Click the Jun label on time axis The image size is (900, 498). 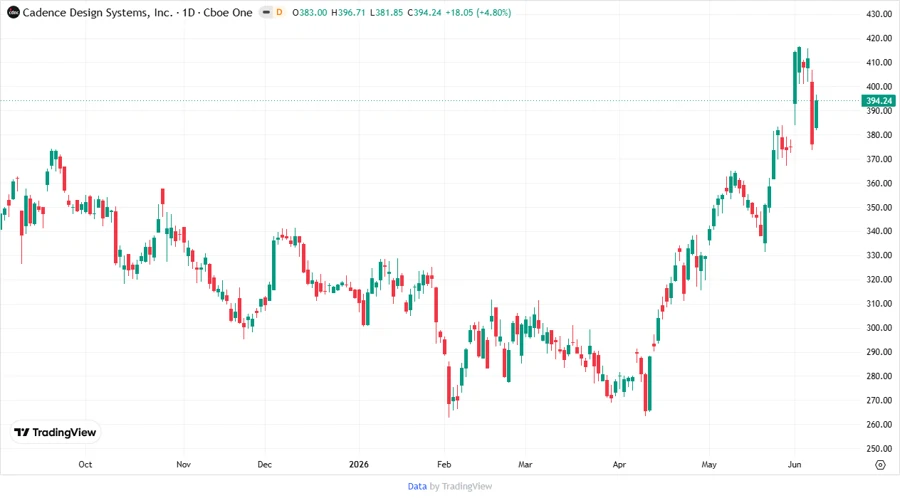pos(794,464)
